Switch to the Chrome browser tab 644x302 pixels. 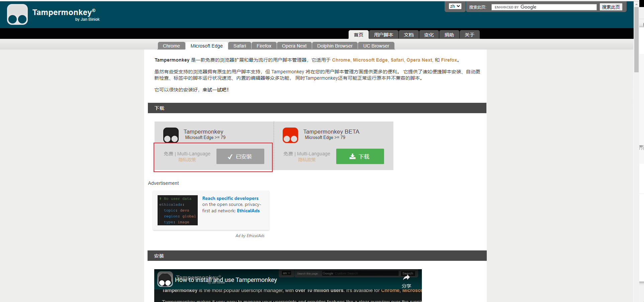point(171,46)
